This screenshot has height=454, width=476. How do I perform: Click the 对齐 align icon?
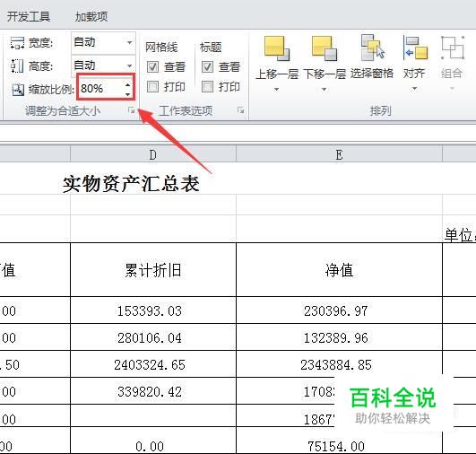[x=415, y=48]
